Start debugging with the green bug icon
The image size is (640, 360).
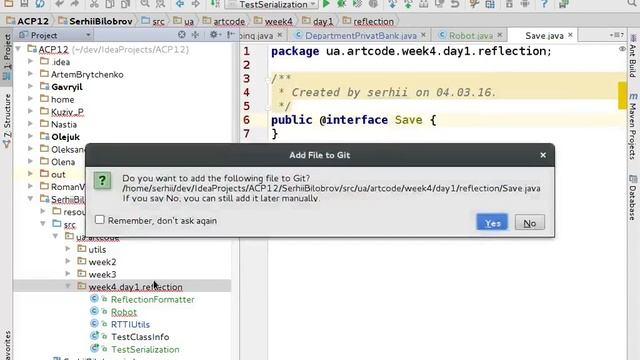click(341, 4)
